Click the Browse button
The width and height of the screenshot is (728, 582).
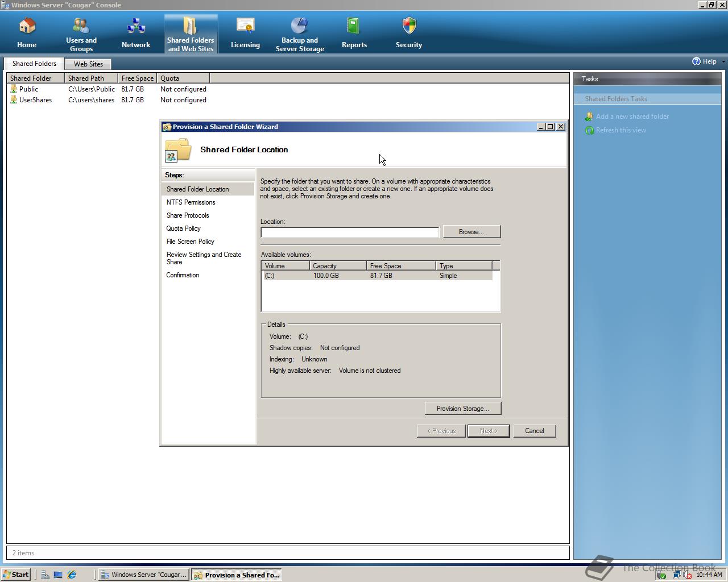point(471,232)
